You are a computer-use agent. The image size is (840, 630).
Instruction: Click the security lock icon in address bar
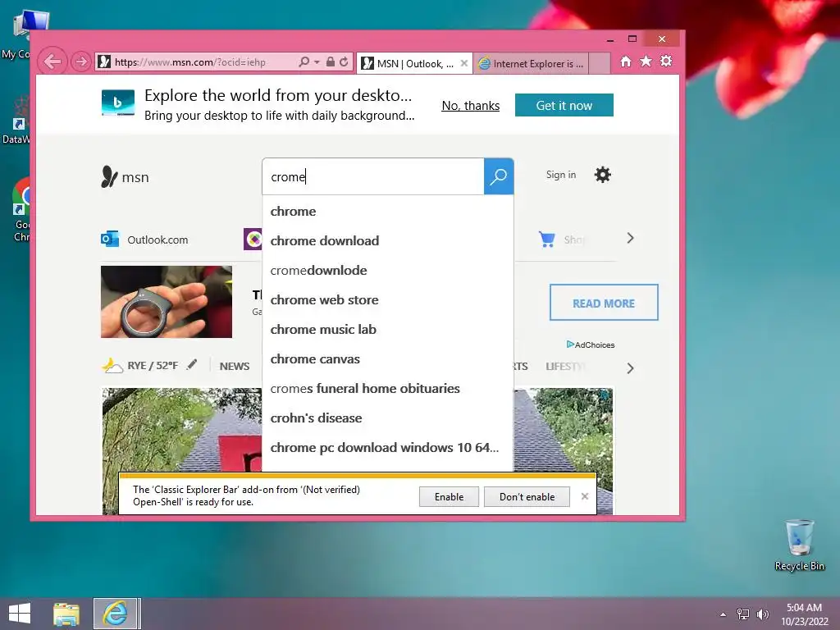331,62
